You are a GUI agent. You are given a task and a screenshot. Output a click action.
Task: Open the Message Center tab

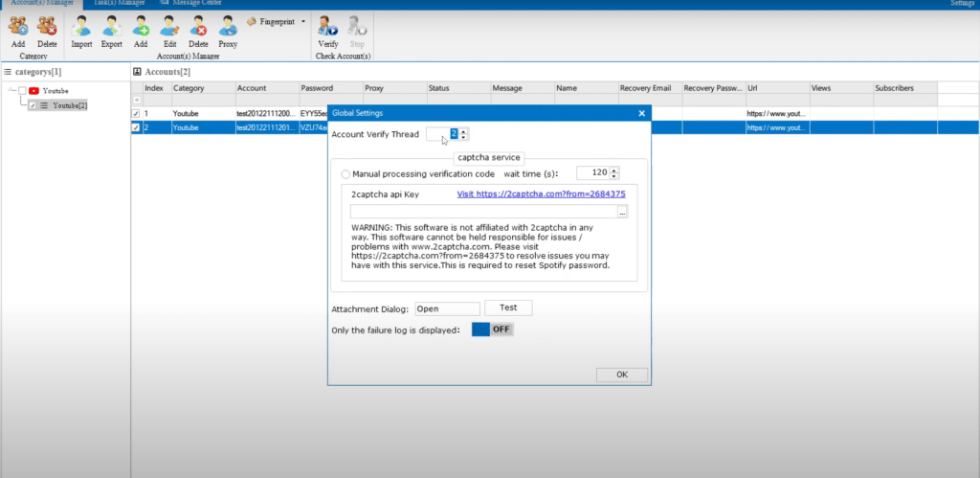(x=196, y=4)
